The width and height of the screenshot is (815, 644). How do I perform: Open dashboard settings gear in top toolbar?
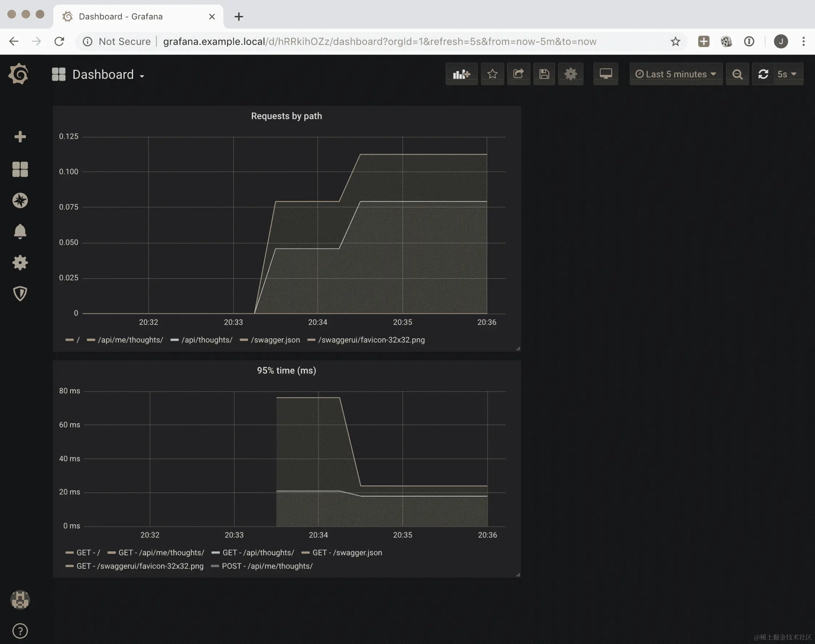[x=571, y=74]
